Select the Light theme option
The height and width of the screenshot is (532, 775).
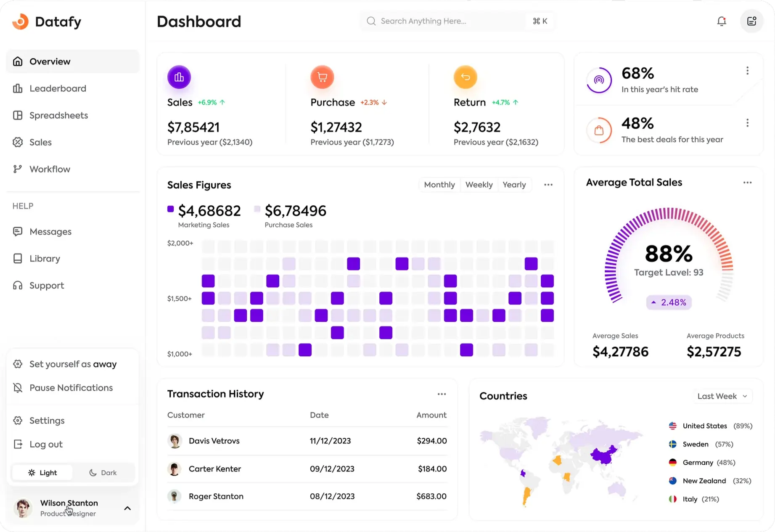(42, 472)
